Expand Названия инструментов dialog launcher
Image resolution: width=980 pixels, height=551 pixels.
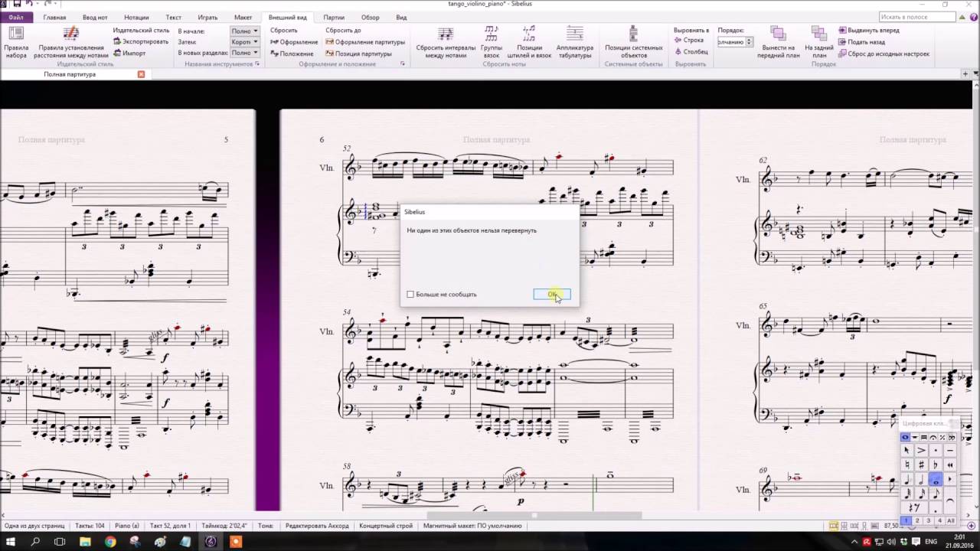click(257, 64)
